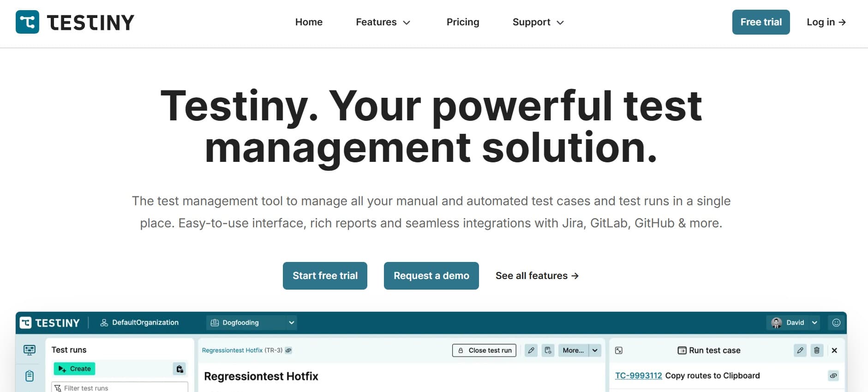Open the David user menu
This screenshot has height=392, width=868.
(x=793, y=323)
